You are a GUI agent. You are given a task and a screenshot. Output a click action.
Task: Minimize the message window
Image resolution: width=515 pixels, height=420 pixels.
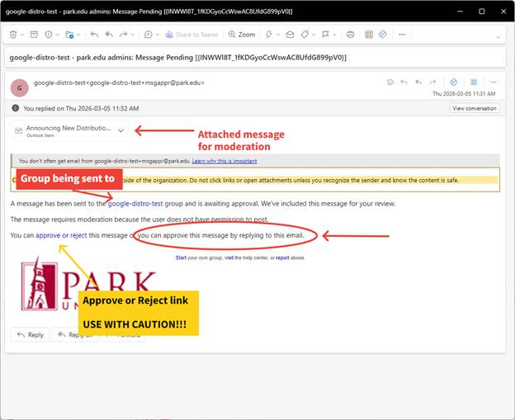461,12
